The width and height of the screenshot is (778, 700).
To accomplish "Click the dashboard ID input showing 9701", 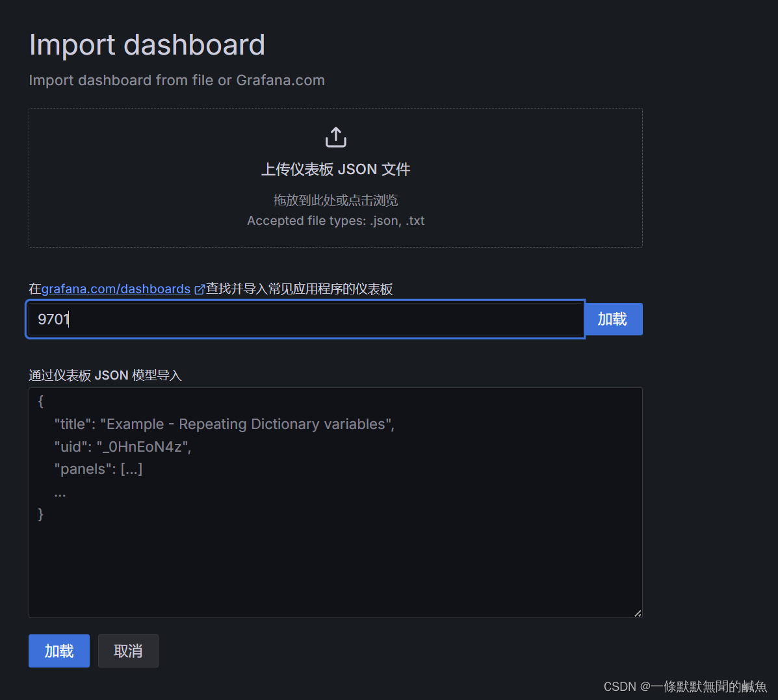I will (x=305, y=318).
